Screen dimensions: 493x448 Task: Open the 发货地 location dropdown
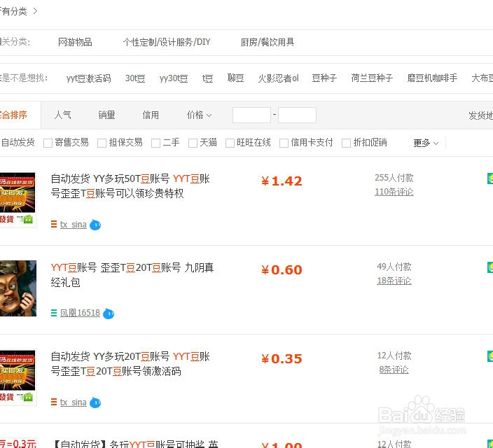(x=480, y=115)
